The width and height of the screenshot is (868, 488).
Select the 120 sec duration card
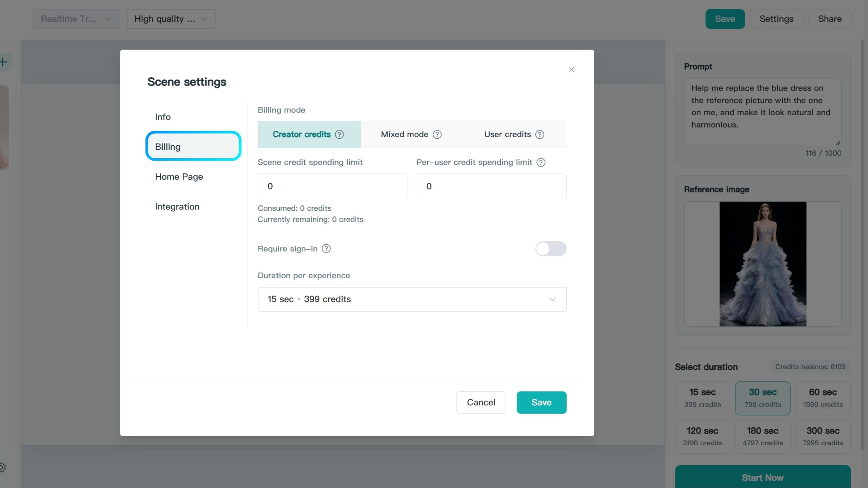(x=703, y=437)
